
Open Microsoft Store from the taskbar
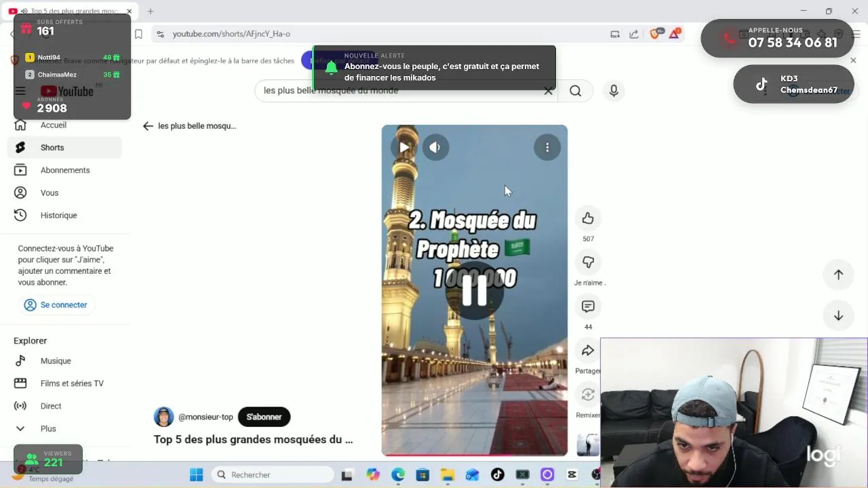(x=422, y=475)
